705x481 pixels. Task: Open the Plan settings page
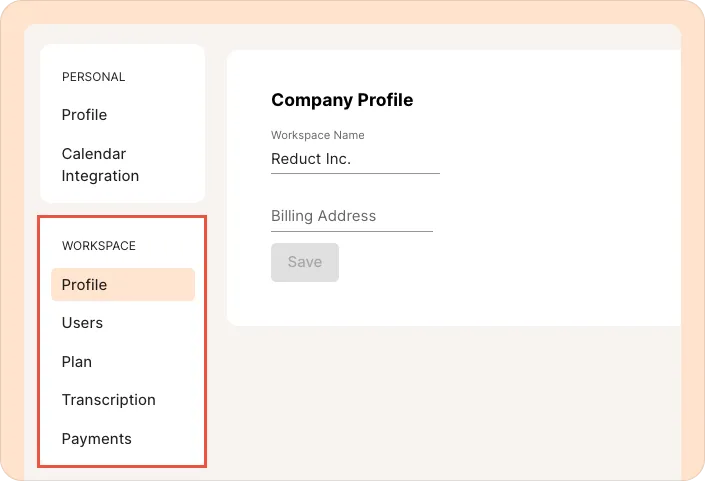point(77,362)
